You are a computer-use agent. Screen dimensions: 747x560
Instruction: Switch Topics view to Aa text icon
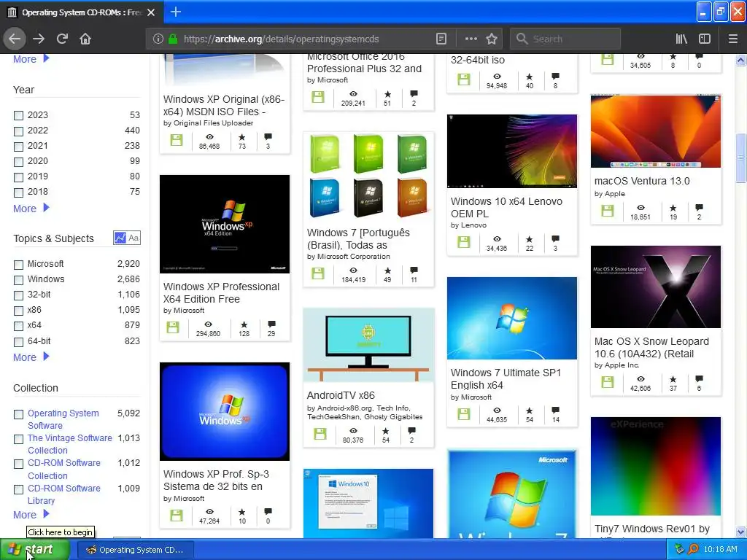coord(134,238)
